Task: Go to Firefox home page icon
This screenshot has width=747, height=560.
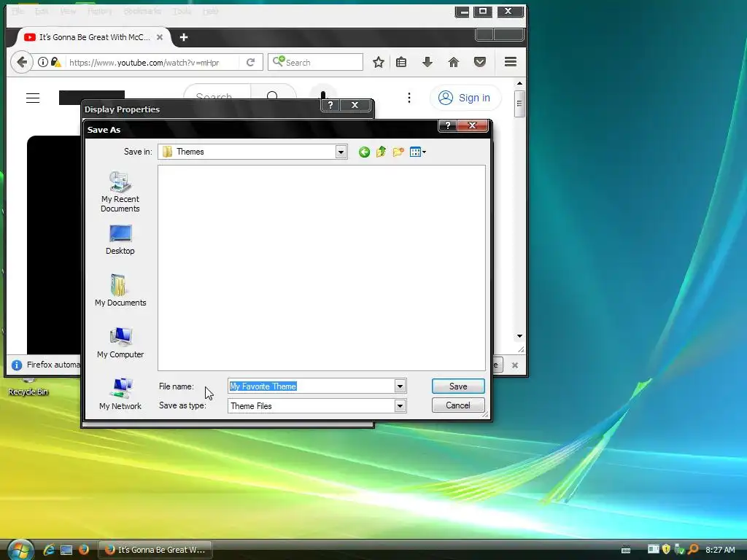Action: tap(454, 62)
